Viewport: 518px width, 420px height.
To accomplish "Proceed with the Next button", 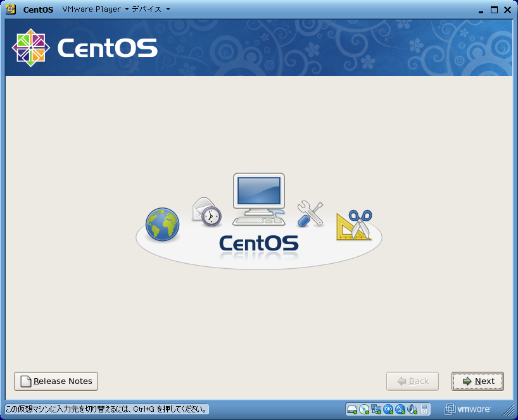I will pos(477,381).
